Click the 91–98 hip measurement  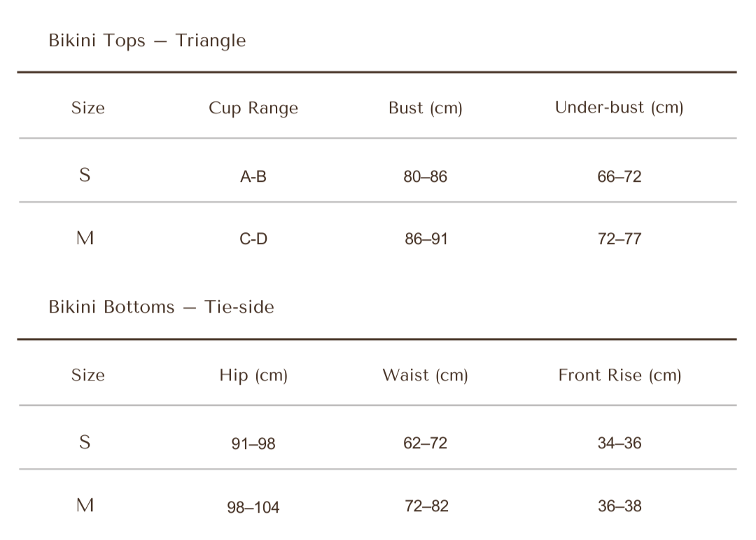253,443
